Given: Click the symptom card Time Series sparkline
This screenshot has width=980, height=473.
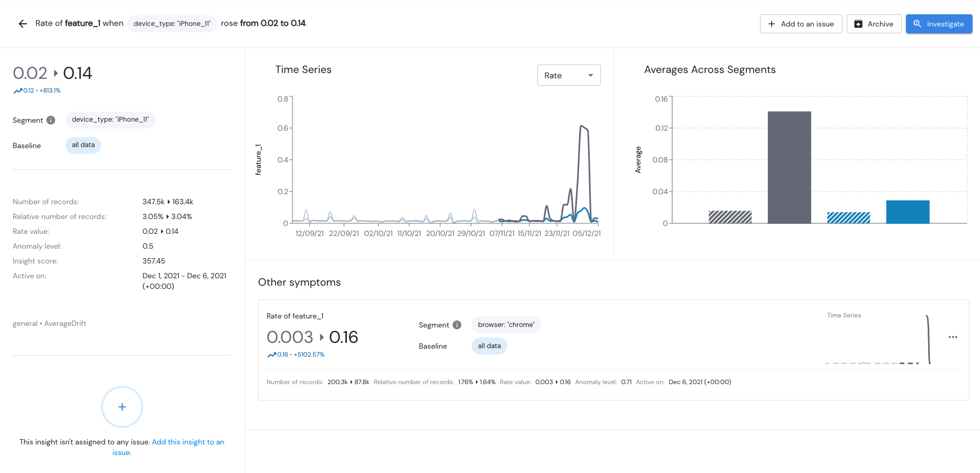Looking at the screenshot, I should click(878, 340).
